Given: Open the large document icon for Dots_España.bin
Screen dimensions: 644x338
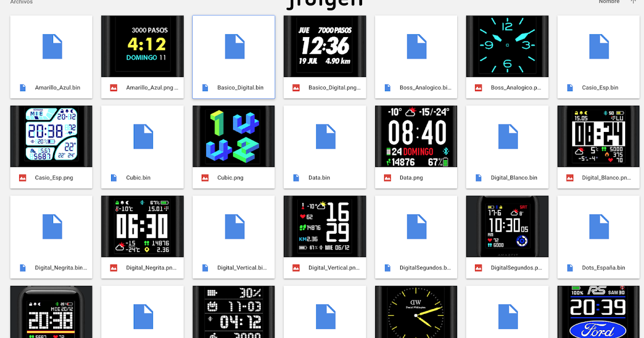Looking at the screenshot, I should [599, 226].
